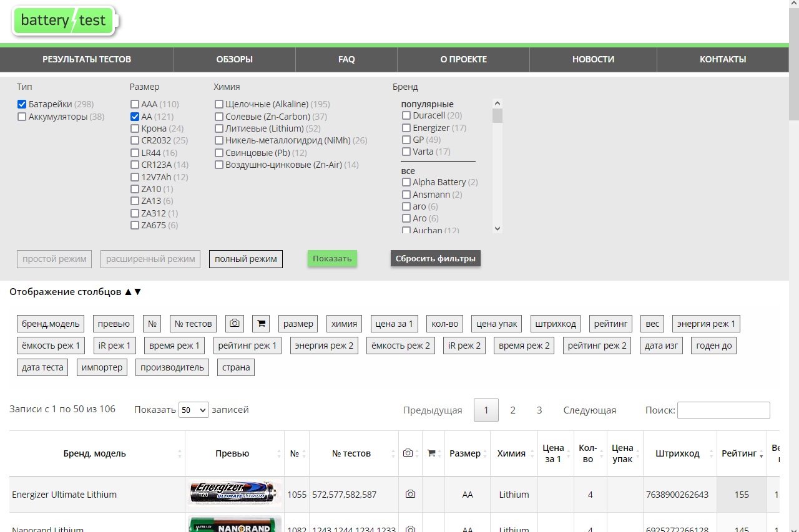Image resolution: width=799 pixels, height=532 pixels.
Task: Sort table by № тестов column
Action: point(354,453)
